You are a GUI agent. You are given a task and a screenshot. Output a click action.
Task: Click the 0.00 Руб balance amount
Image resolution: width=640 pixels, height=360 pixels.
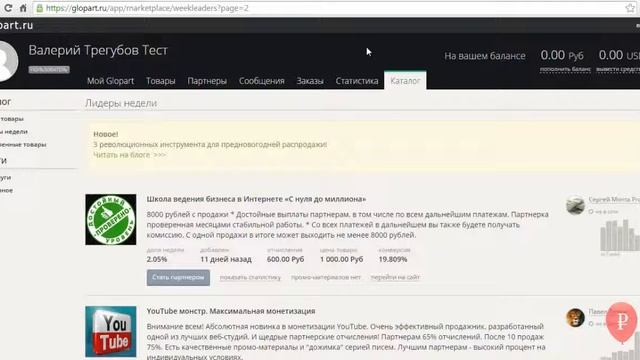(562, 55)
